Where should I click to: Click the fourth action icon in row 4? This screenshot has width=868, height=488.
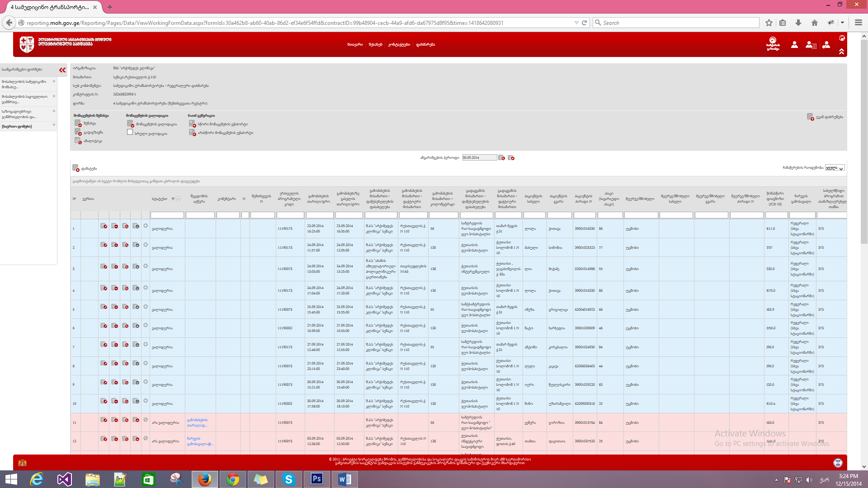[x=136, y=288]
